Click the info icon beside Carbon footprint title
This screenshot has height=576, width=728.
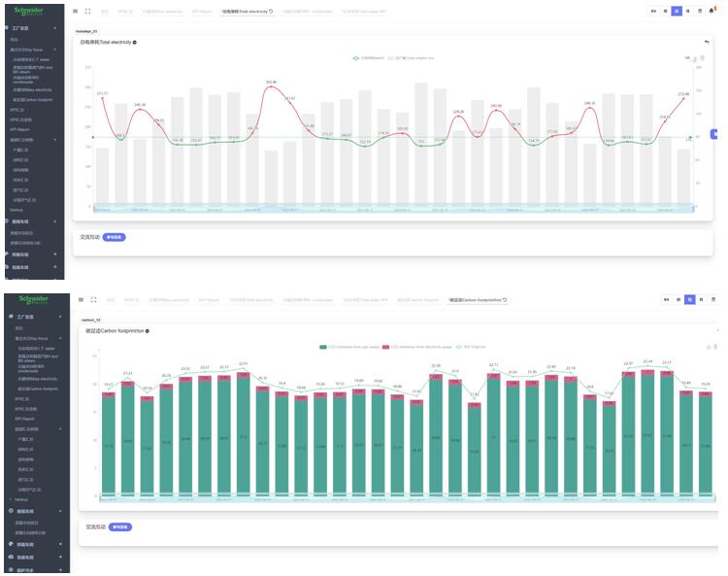pyautogui.click(x=147, y=331)
